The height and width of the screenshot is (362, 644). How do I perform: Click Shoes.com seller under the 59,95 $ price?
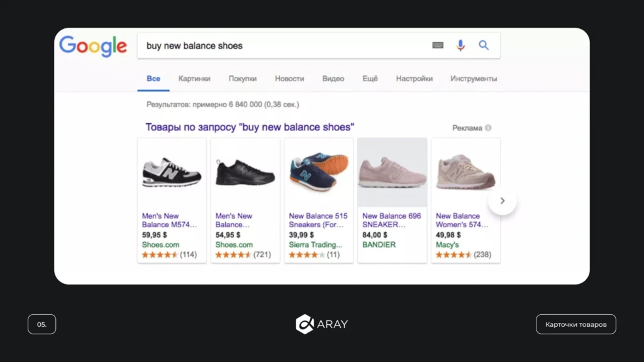[x=160, y=245]
